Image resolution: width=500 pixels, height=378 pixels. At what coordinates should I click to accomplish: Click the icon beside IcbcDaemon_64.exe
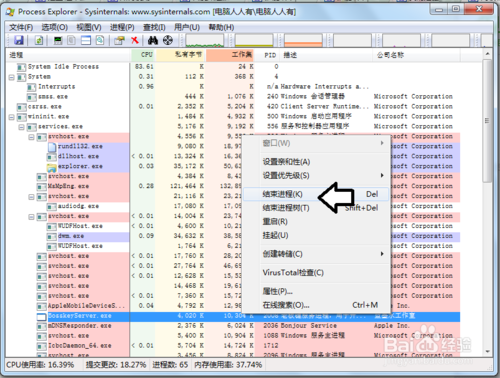click(42, 346)
